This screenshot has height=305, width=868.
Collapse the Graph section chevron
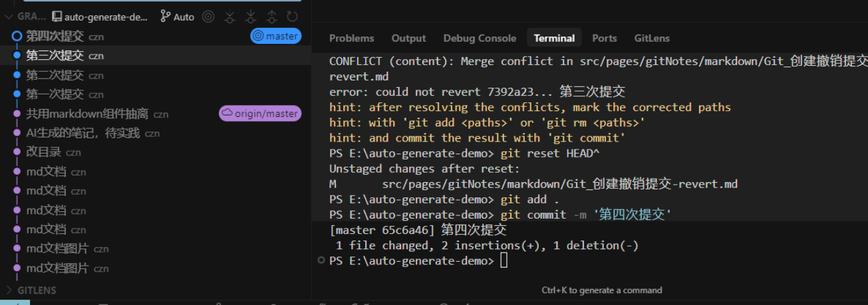coord(9,17)
